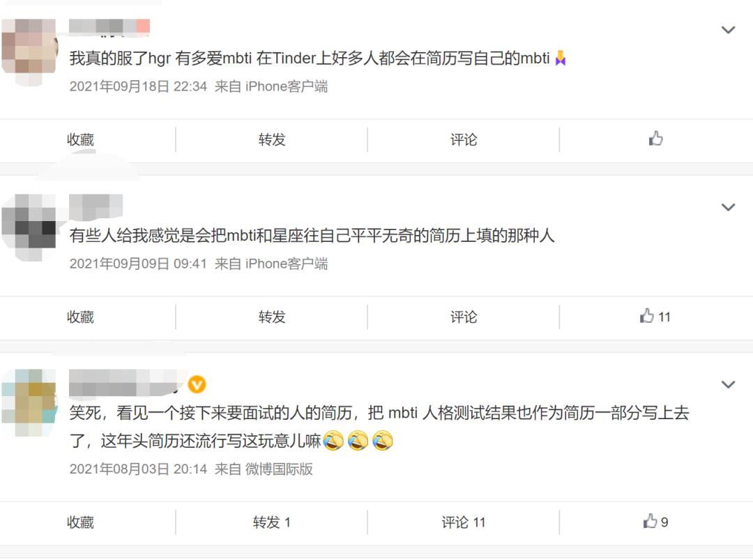Expand the third post's chevron menu
753x560 pixels.
click(x=728, y=385)
